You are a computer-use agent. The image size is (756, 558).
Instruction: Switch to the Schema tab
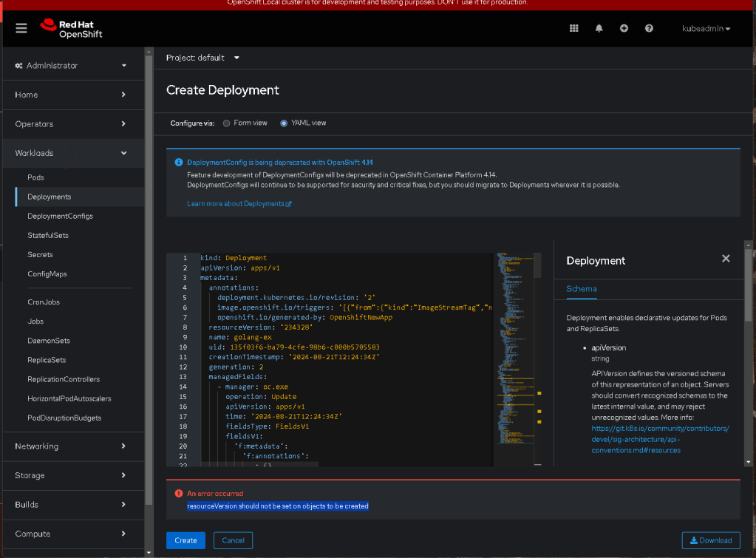(x=582, y=289)
